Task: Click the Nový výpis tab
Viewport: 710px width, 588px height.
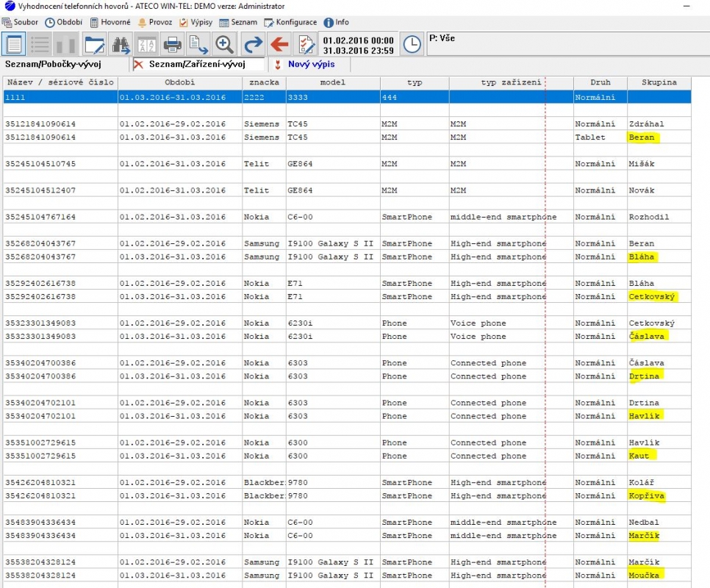Action: coord(312,64)
